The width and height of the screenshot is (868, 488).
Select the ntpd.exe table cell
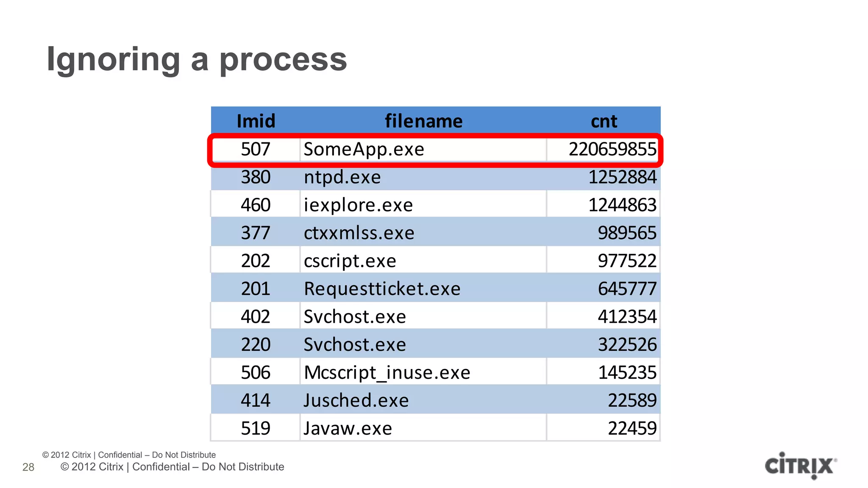(x=342, y=177)
